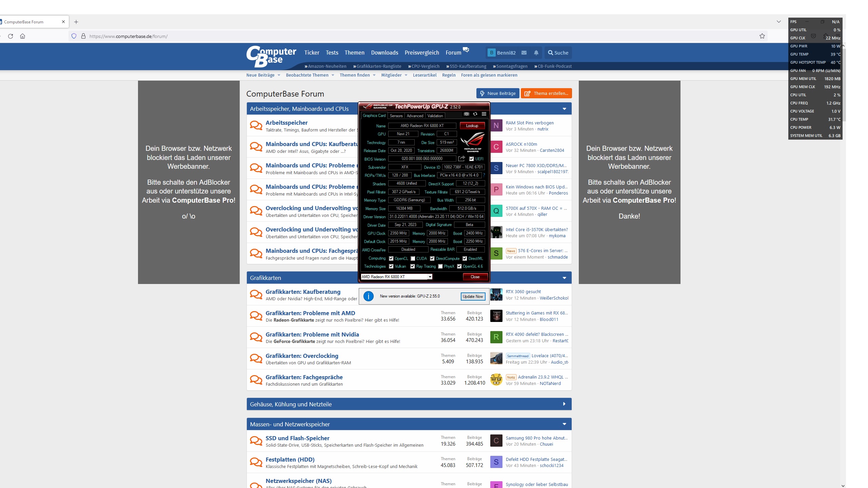Open the AMD Radeon RX 6800 XT dropdown

[430, 277]
